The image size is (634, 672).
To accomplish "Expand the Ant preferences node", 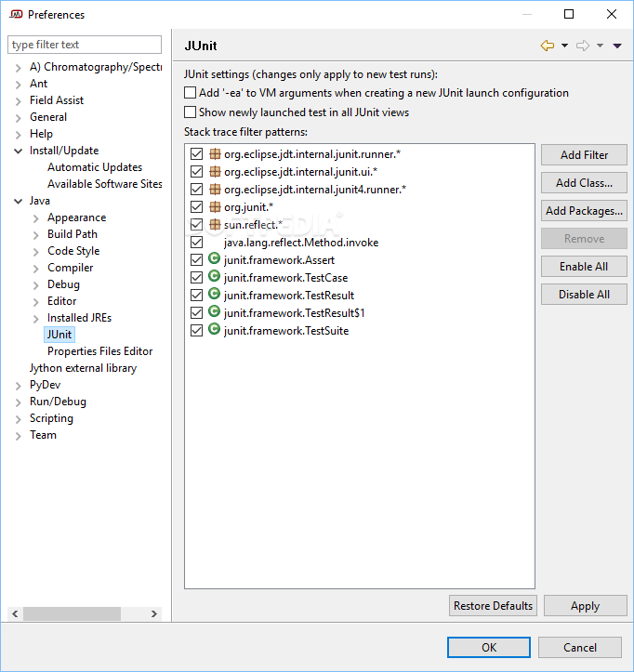I will (x=18, y=85).
